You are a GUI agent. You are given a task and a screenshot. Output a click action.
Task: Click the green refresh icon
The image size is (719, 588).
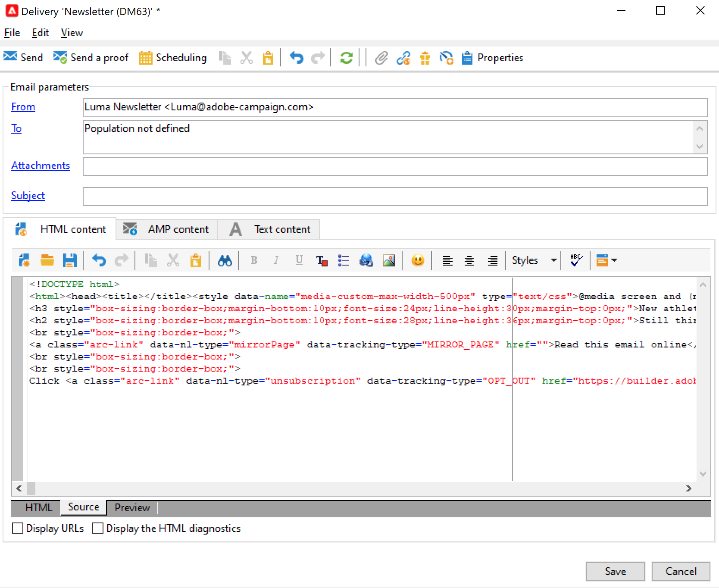click(x=346, y=57)
